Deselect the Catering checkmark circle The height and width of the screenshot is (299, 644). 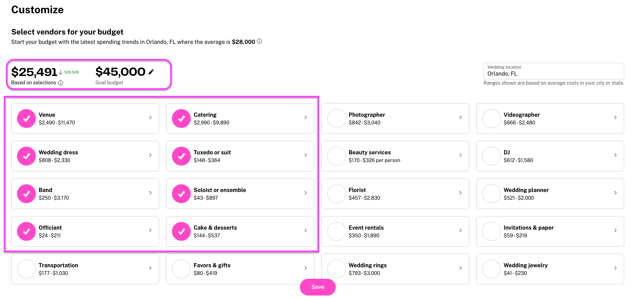click(x=181, y=118)
